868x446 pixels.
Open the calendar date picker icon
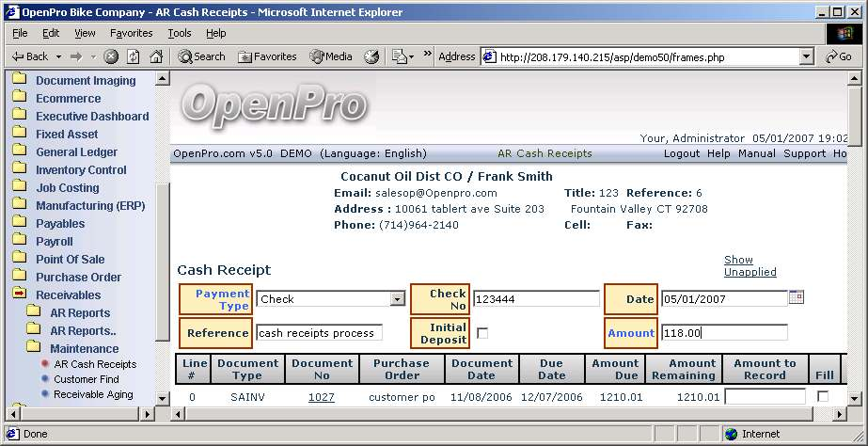click(797, 297)
